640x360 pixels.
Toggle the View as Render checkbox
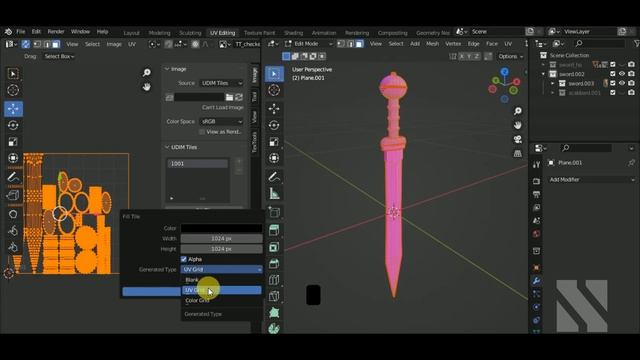click(x=202, y=132)
